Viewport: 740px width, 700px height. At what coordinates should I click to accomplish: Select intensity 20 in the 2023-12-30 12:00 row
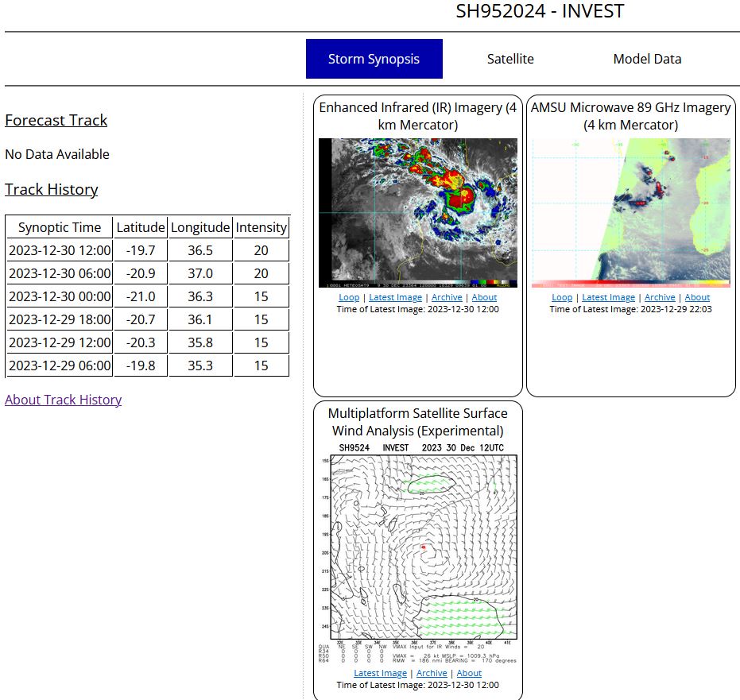click(261, 250)
